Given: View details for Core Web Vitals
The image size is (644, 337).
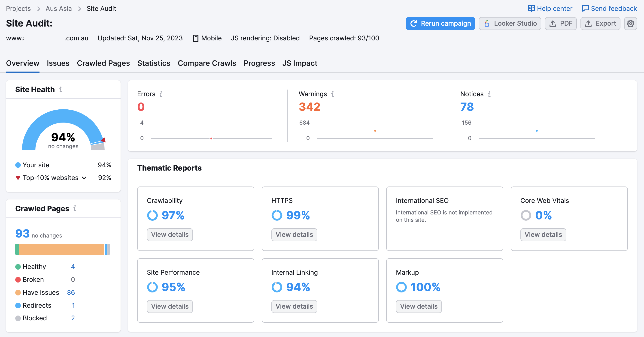Looking at the screenshot, I should (x=543, y=235).
